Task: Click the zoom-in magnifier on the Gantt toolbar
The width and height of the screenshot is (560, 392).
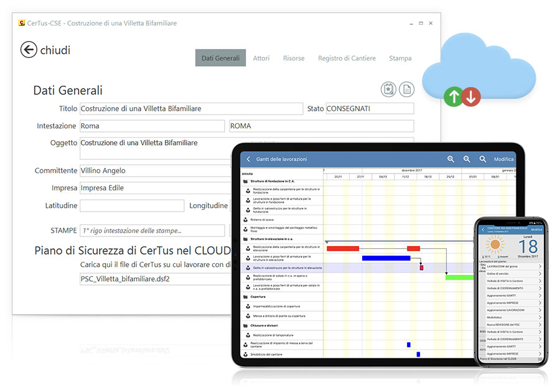Action: [451, 159]
